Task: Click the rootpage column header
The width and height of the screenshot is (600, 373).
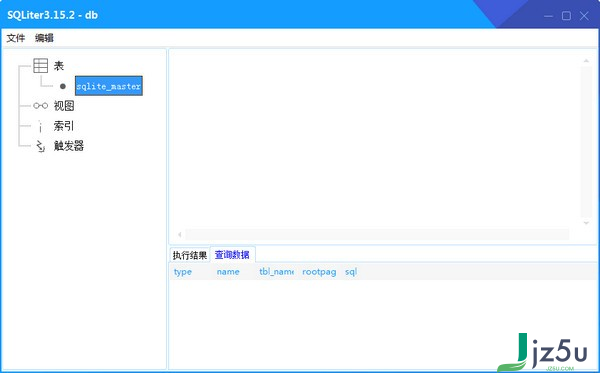Action: point(320,272)
